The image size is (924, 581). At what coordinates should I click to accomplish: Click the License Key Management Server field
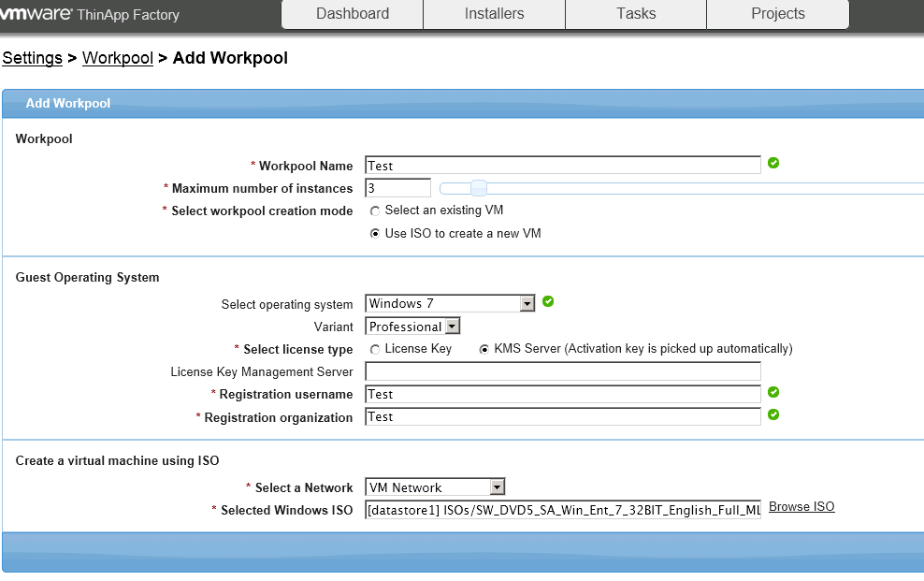(563, 371)
